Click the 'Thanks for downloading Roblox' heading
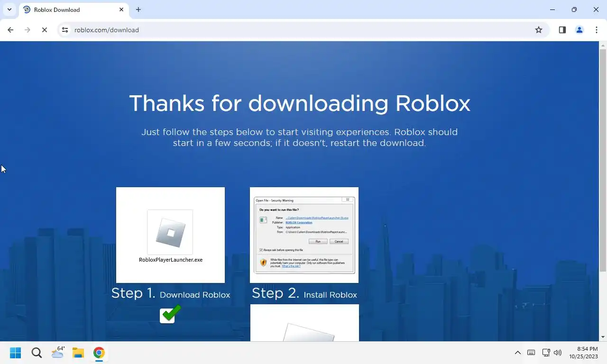 (300, 103)
